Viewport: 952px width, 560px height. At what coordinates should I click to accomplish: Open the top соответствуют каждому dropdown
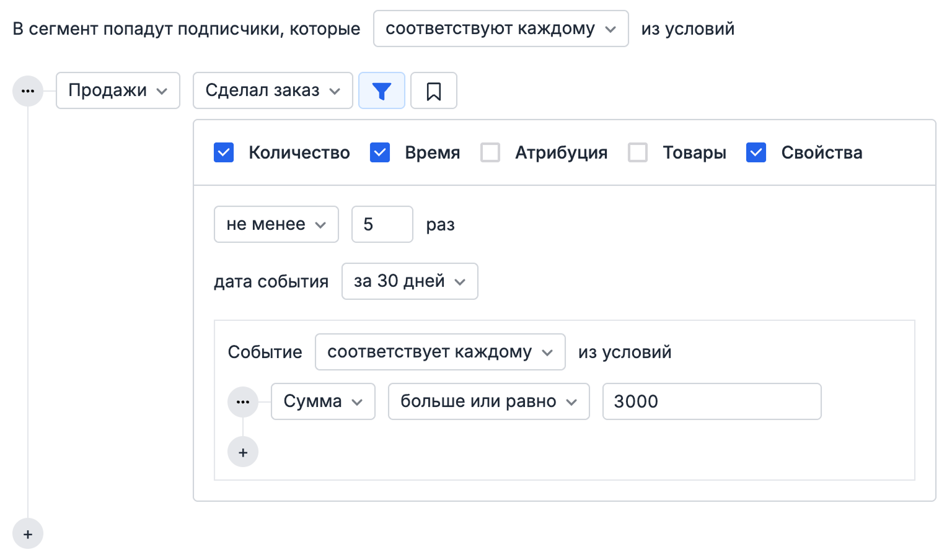click(500, 28)
